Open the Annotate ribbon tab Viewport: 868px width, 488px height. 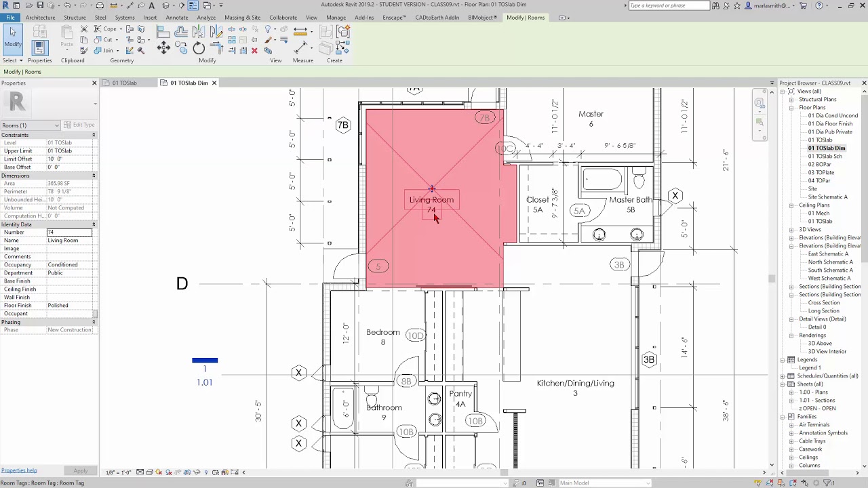click(x=177, y=18)
